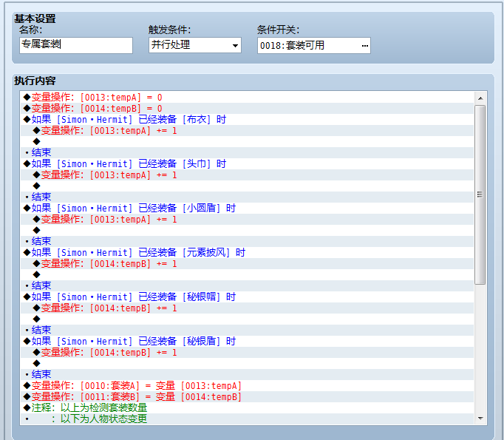This screenshot has height=440, width=504.
Task: Select the 结束 line after 秘银帽 block
Action: 247,331
